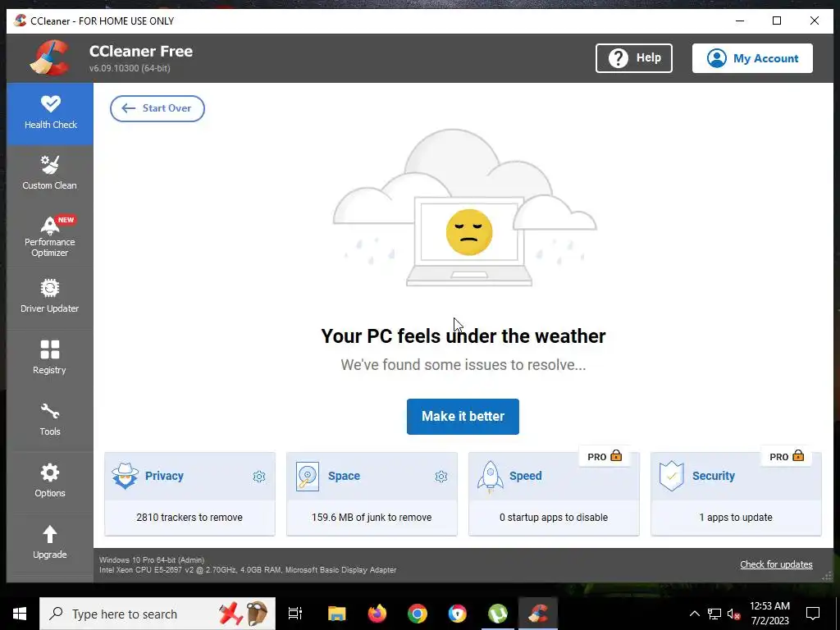Click the network tray icon

(x=714, y=614)
